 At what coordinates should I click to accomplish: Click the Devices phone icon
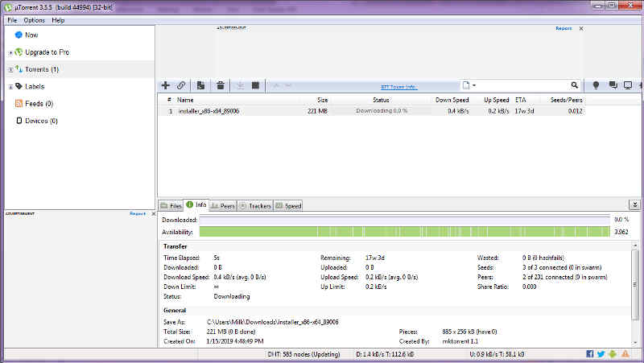click(x=19, y=121)
